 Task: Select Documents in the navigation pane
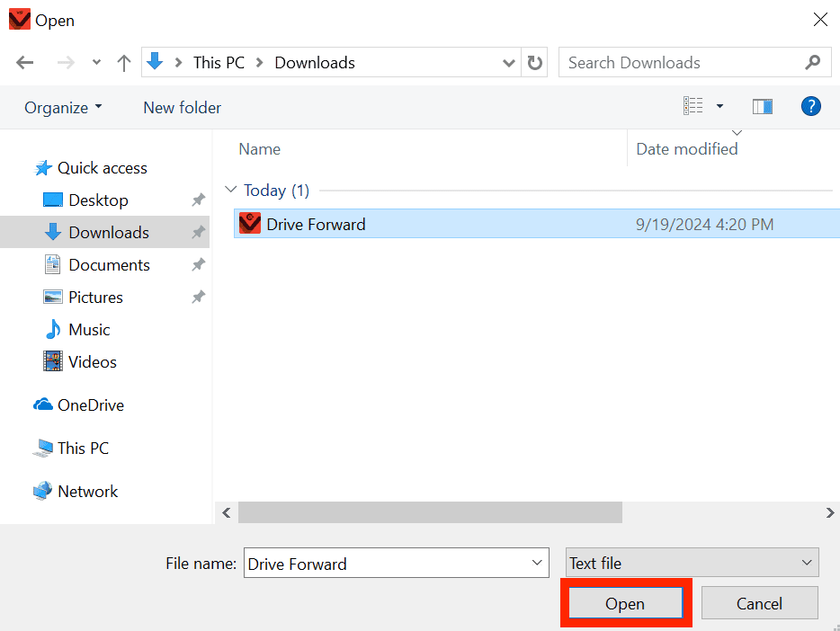point(109,264)
